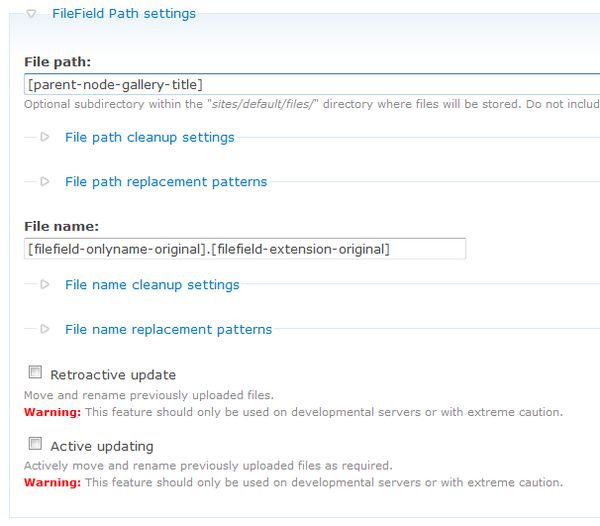Click the Warning text under Active updating
The image size is (600, 526).
point(52,482)
